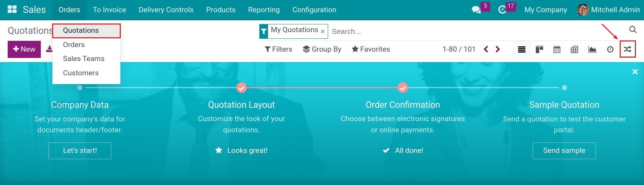The image size is (644, 185).
Task: Open the apps grid home menu
Action: (x=12, y=9)
